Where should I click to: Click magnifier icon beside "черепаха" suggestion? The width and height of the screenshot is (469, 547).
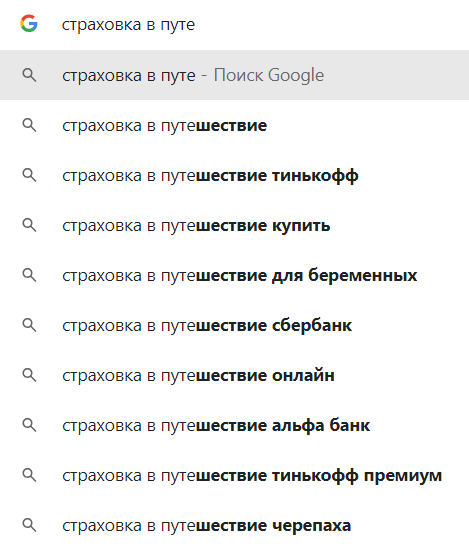pyautogui.click(x=29, y=525)
